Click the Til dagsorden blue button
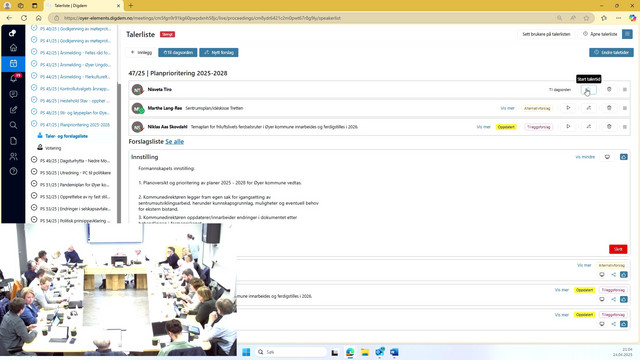Viewport: 640px width, 360px height. click(178, 52)
